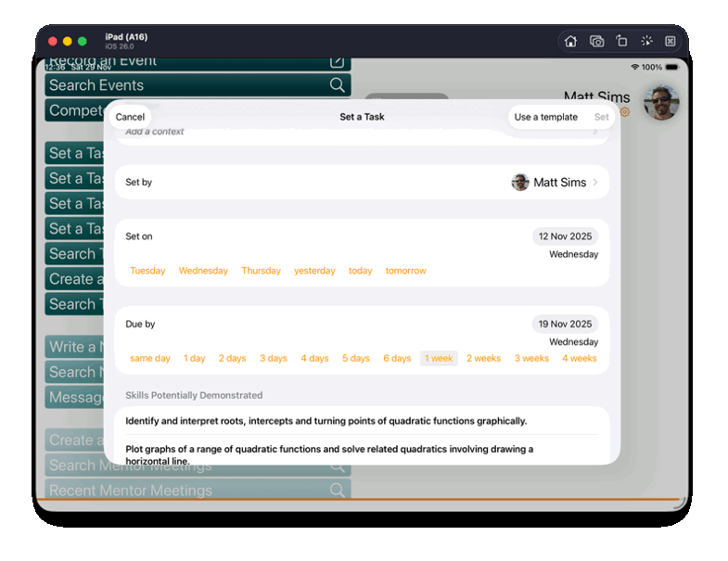Open the simulator Home button icon
Screen dimensions: 728x561
pyautogui.click(x=570, y=42)
